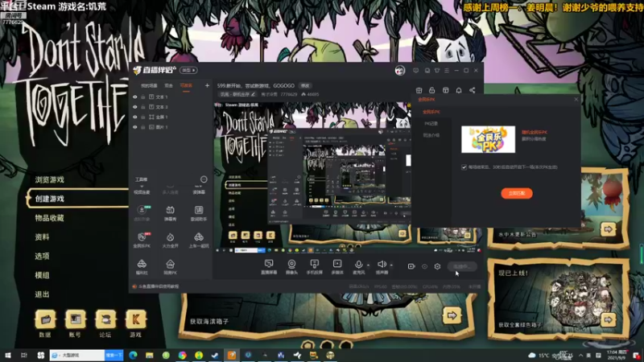Expand the hidden system tray icons chevron

(x=580, y=356)
